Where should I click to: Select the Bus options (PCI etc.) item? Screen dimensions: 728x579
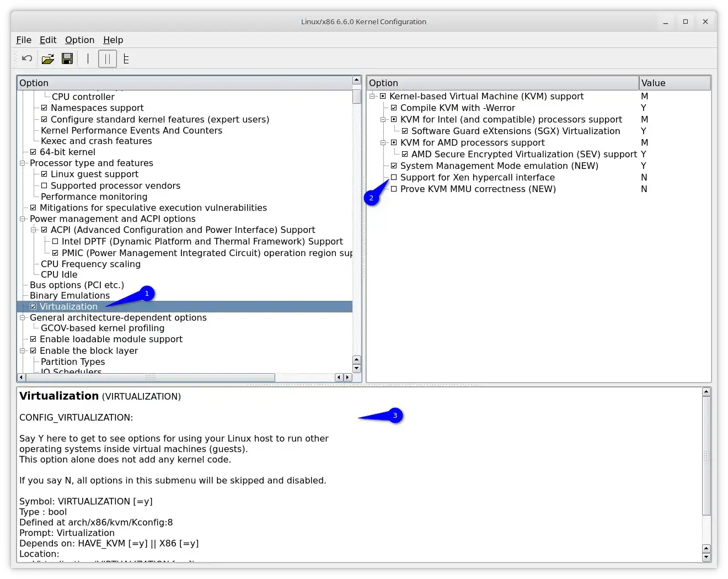tap(77, 285)
